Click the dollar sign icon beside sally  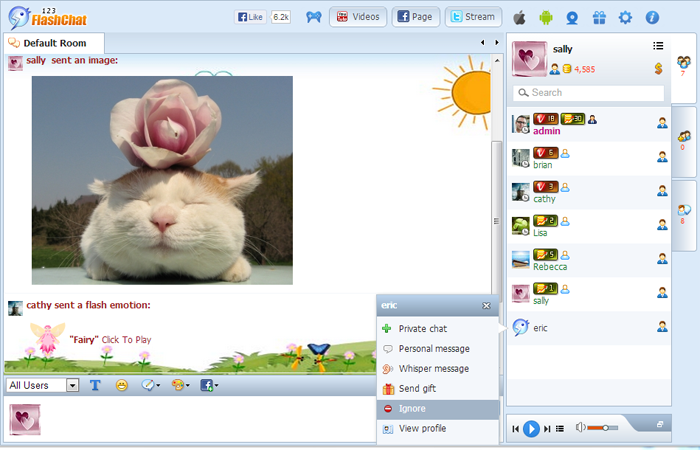tap(658, 68)
